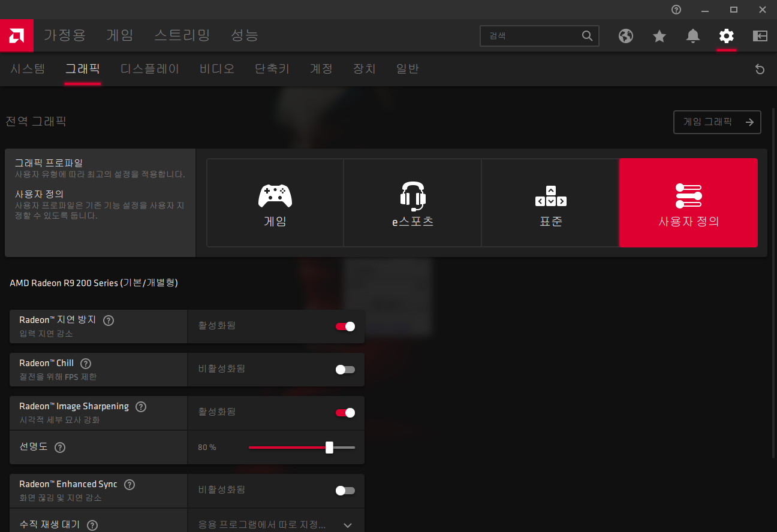Click the sidebar panel toggle icon

coord(760,36)
